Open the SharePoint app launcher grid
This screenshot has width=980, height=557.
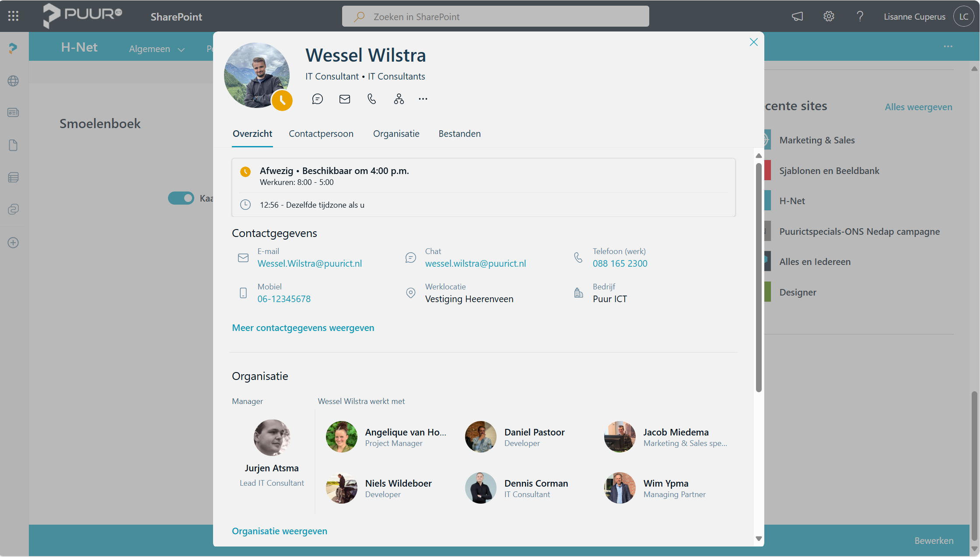click(13, 16)
